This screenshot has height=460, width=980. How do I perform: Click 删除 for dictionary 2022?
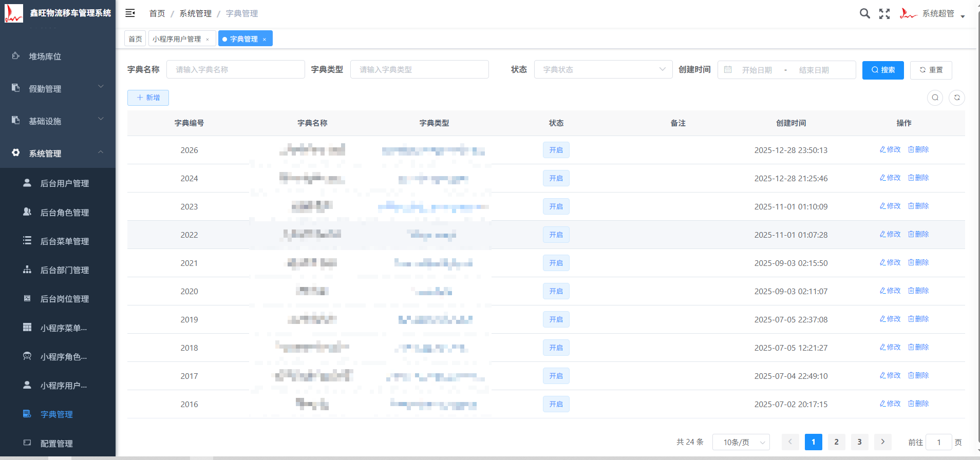(918, 234)
